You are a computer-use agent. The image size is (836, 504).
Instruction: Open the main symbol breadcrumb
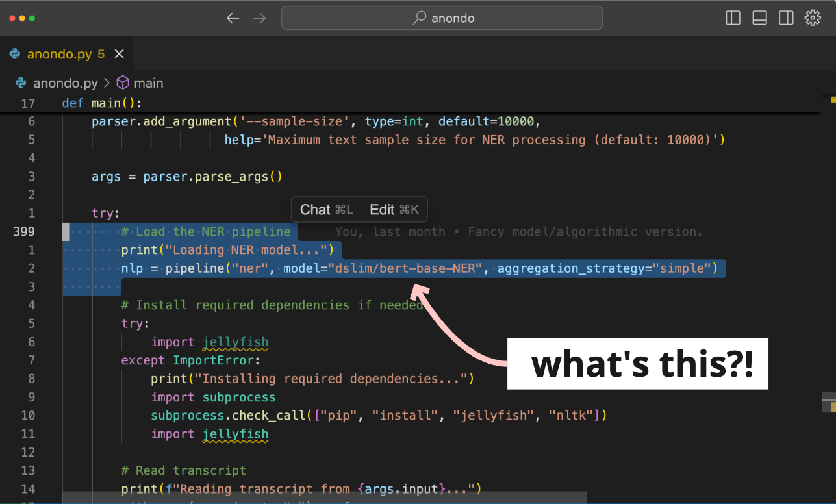pos(148,83)
